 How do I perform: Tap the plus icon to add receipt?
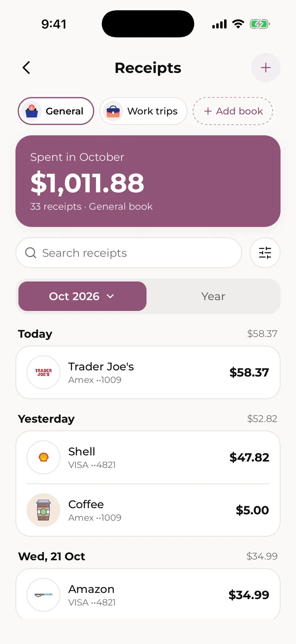[266, 68]
